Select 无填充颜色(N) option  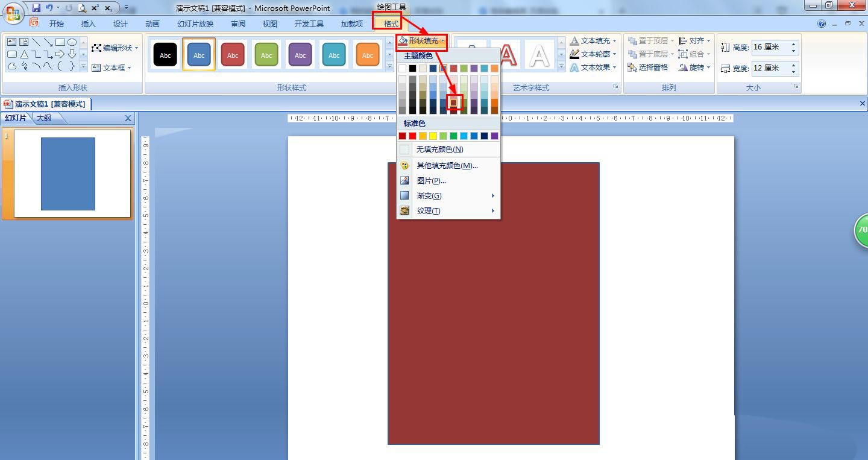click(x=439, y=150)
